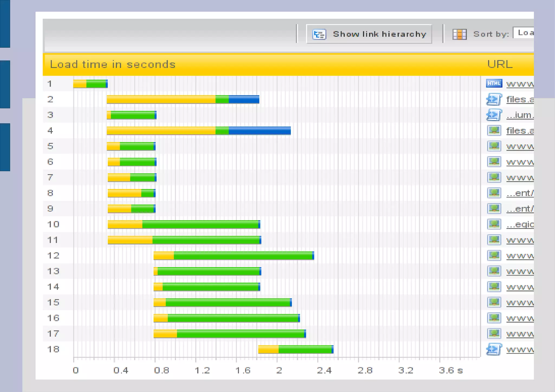Click the Load time in seconds header
This screenshot has height=392, width=555.
113,64
